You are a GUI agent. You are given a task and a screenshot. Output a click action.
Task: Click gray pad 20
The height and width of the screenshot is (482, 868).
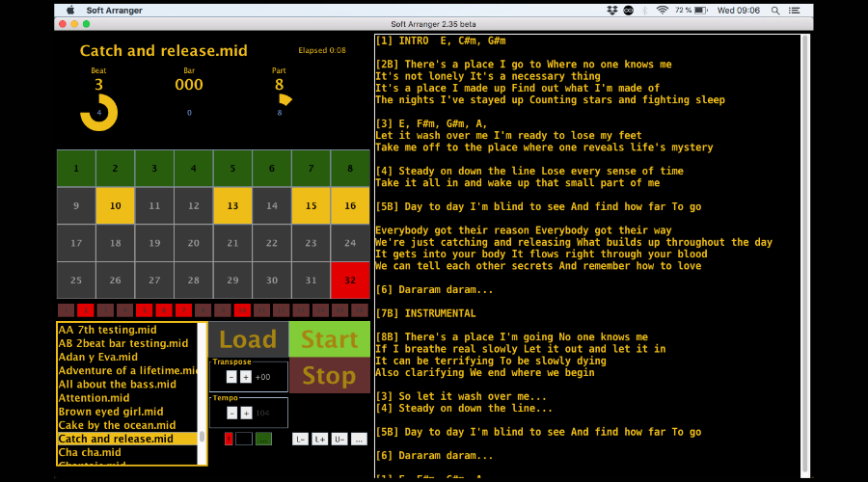[193, 243]
